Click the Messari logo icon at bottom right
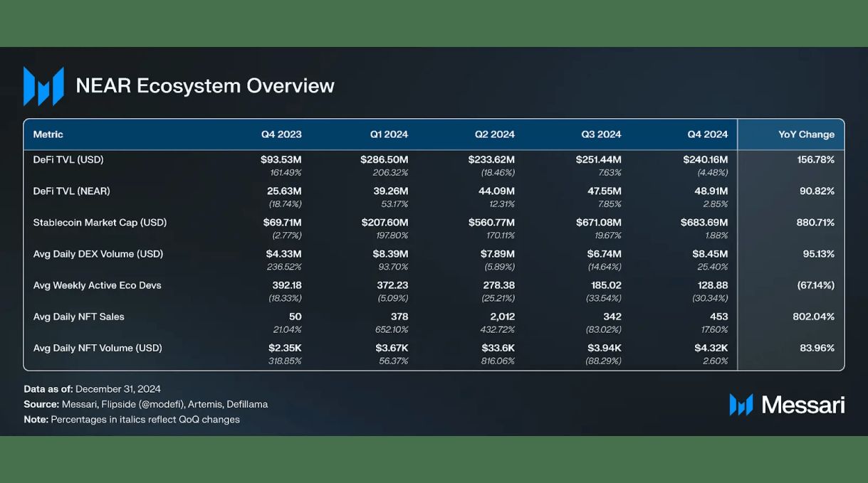868x483 pixels. point(741,405)
